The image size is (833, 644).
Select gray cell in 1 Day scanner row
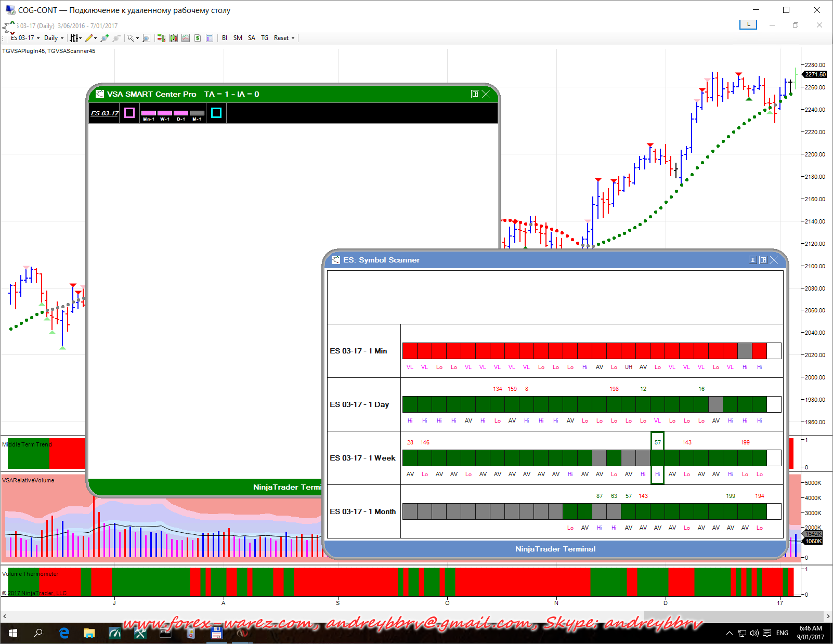(x=715, y=404)
